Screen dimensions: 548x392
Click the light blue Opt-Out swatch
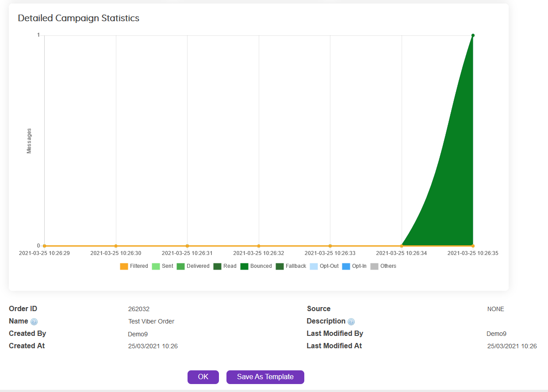(x=314, y=266)
